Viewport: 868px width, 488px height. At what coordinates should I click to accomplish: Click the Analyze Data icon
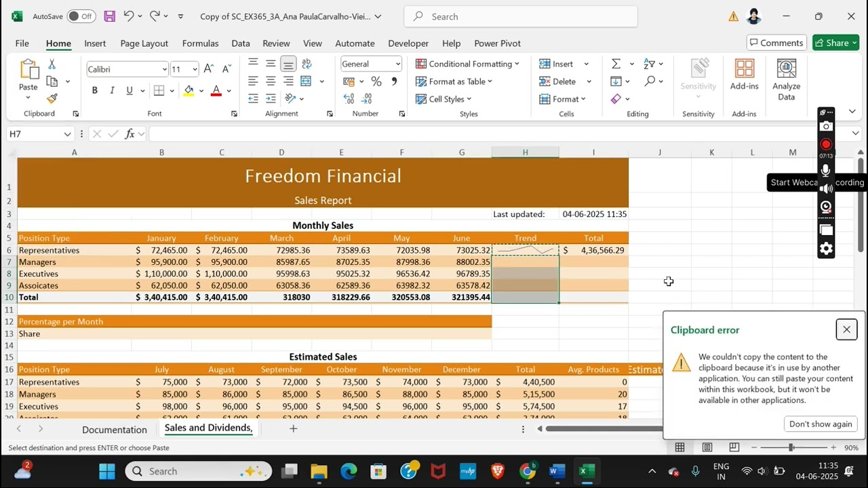click(x=786, y=80)
